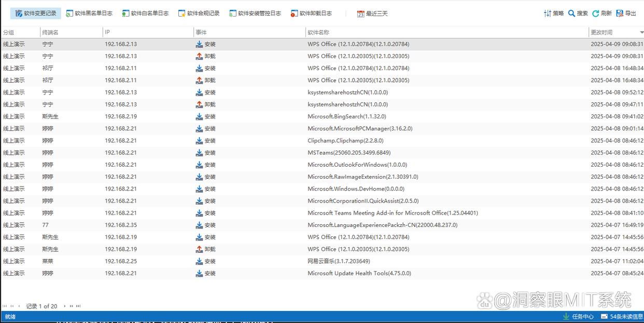Click 宁宁's WPS Office uninstall icon

(199, 56)
